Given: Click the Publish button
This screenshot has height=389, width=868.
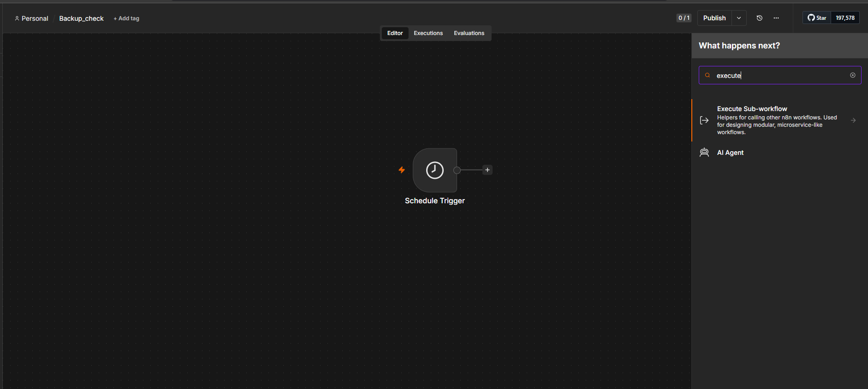Looking at the screenshot, I should click(x=714, y=18).
